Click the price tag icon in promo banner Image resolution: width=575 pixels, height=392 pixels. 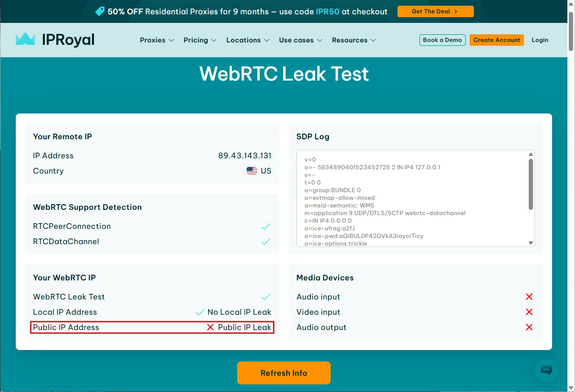point(100,11)
